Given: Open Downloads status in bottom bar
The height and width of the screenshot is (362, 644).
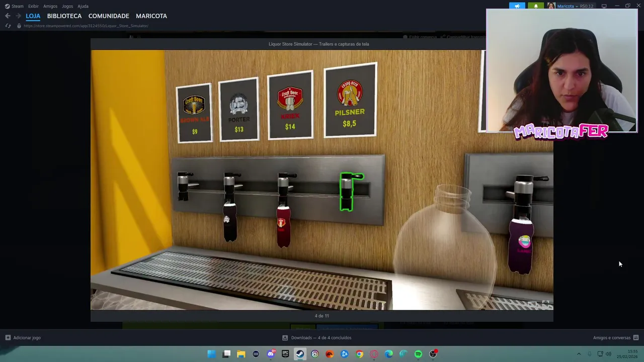Looking at the screenshot, I should tap(316, 338).
